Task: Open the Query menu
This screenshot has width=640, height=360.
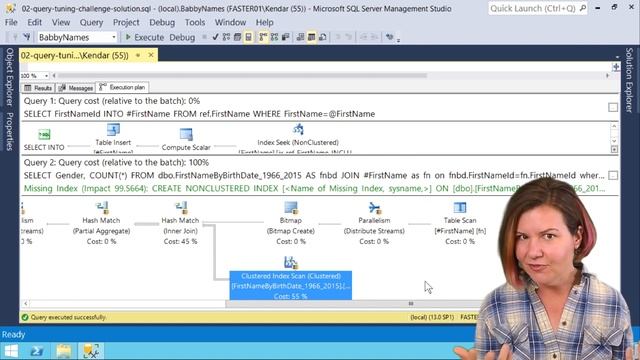Action: [x=91, y=22]
